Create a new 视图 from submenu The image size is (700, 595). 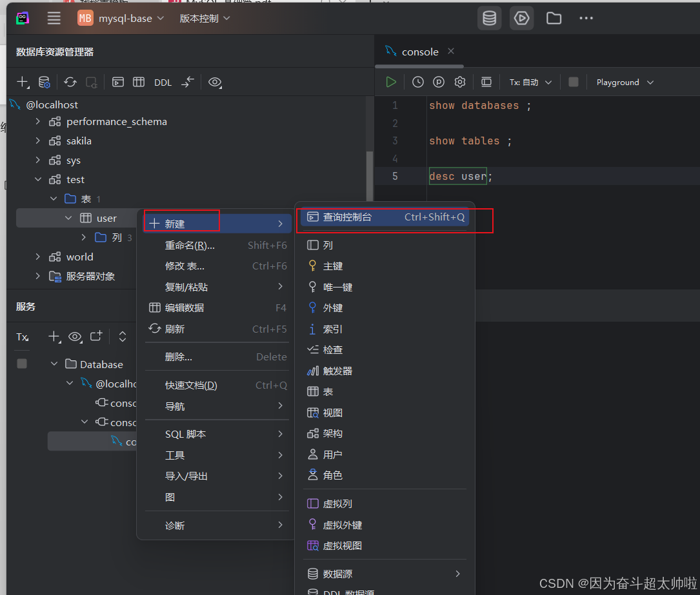click(385, 413)
